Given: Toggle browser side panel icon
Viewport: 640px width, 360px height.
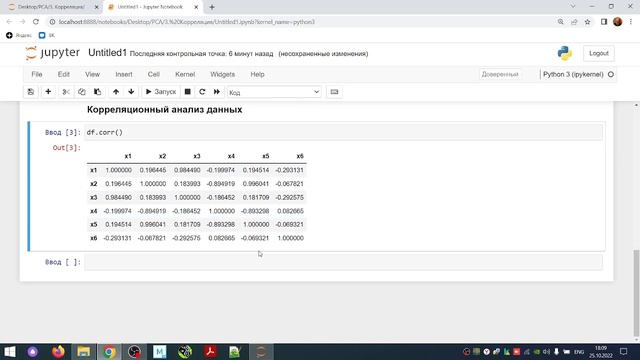Looking at the screenshot, I should (x=604, y=22).
